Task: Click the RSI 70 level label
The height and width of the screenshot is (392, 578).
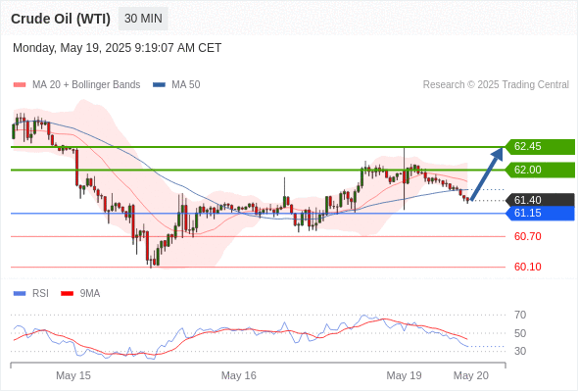Action: click(x=520, y=315)
